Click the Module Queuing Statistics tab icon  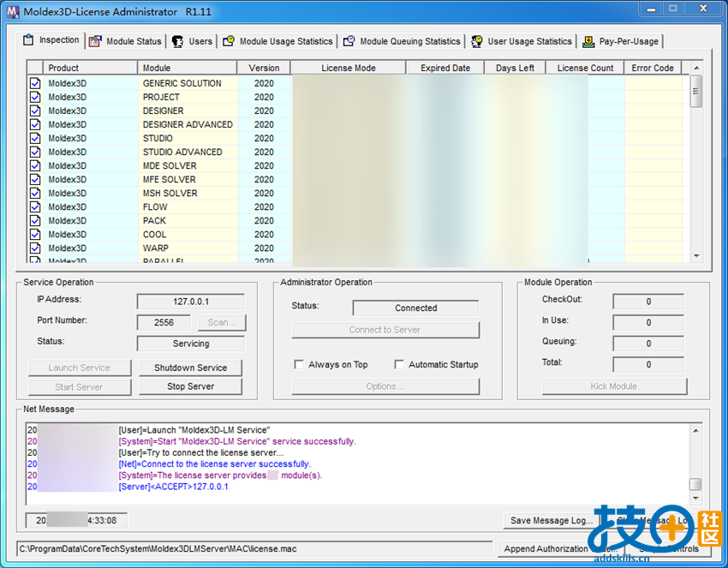[349, 41]
